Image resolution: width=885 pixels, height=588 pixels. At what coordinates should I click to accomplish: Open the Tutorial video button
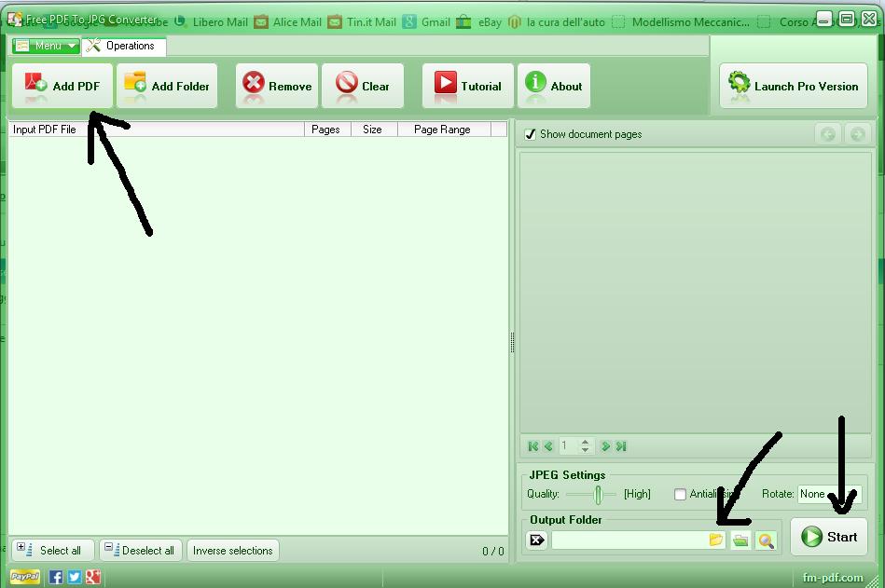click(468, 86)
